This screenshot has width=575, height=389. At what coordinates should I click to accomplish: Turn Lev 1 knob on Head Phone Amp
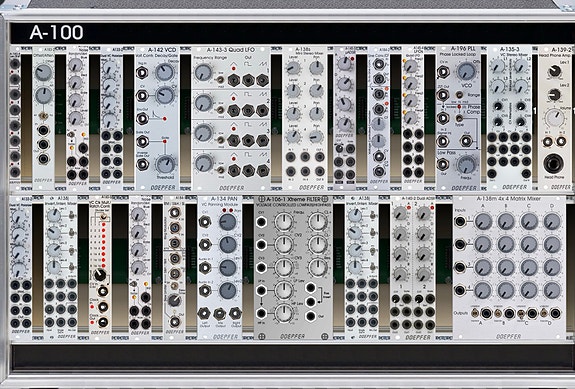point(555,71)
